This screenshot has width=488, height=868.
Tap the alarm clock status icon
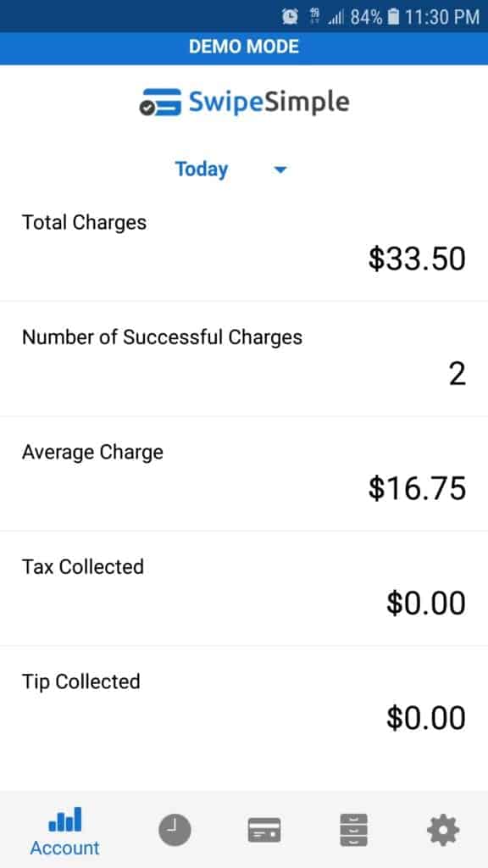tap(290, 17)
